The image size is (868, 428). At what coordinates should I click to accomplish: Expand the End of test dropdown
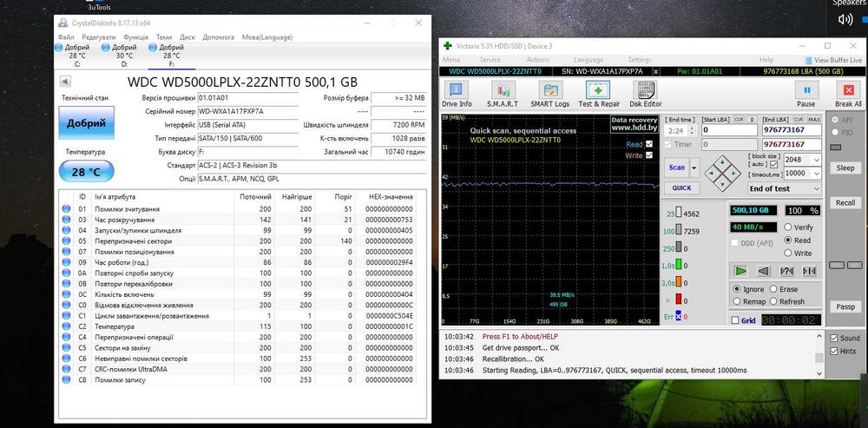[x=817, y=188]
